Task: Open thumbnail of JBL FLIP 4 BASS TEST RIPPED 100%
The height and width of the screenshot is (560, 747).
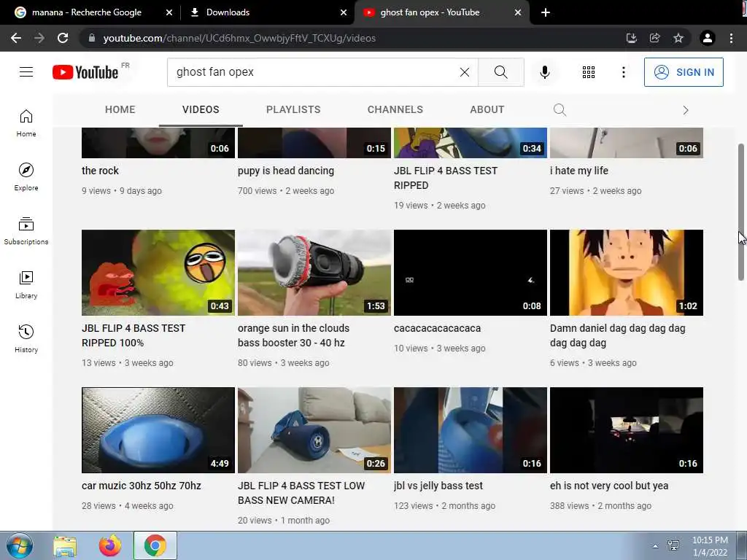Action: pos(158,273)
